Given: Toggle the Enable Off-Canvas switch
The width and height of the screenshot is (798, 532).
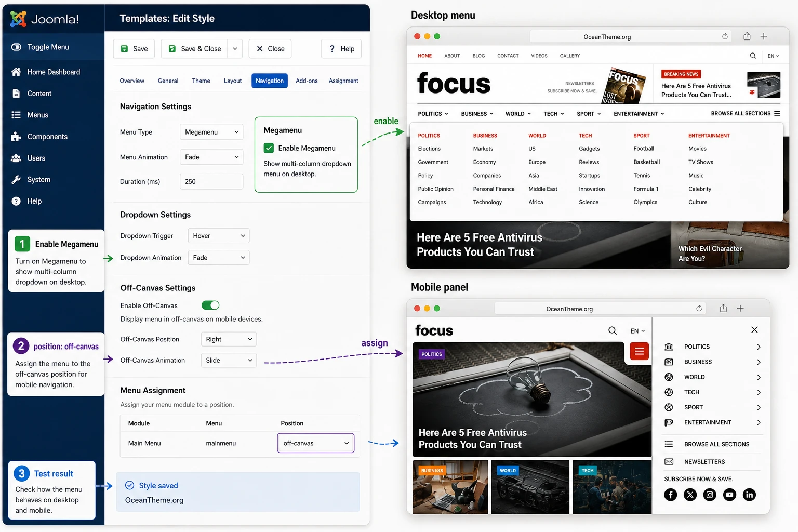Looking at the screenshot, I should tap(210, 305).
